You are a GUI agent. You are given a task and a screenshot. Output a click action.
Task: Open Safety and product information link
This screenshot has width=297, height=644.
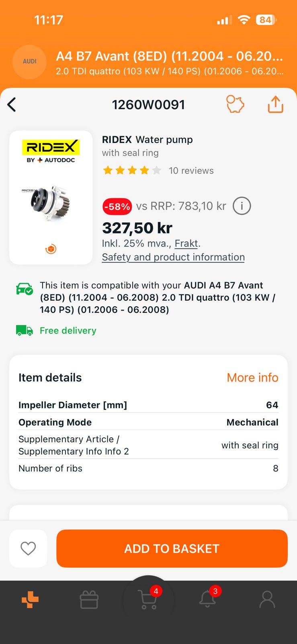(173, 257)
